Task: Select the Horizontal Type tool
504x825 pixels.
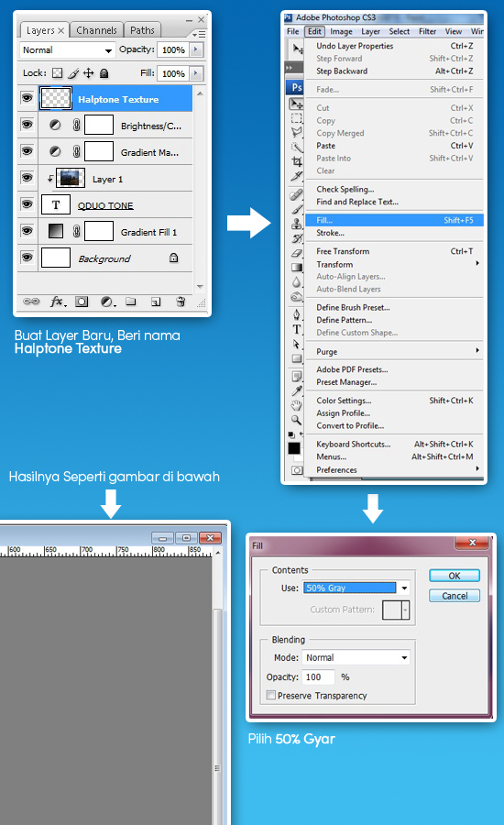Action: [x=297, y=329]
